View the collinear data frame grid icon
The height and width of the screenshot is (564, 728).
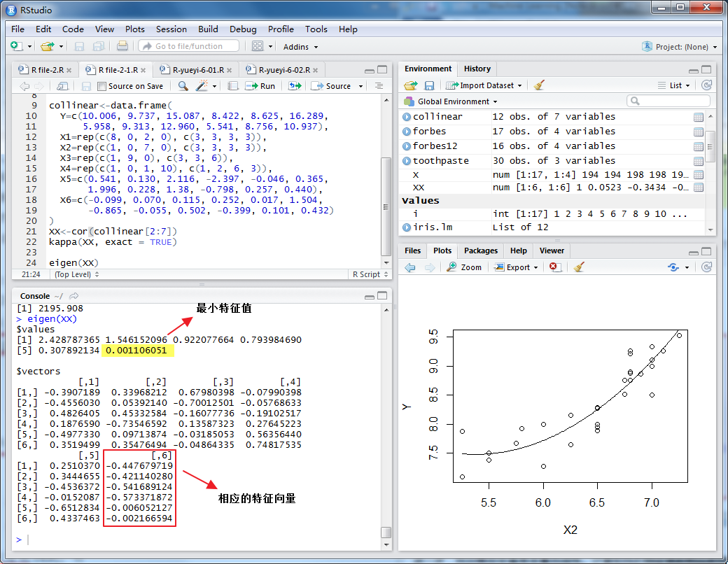(x=698, y=117)
